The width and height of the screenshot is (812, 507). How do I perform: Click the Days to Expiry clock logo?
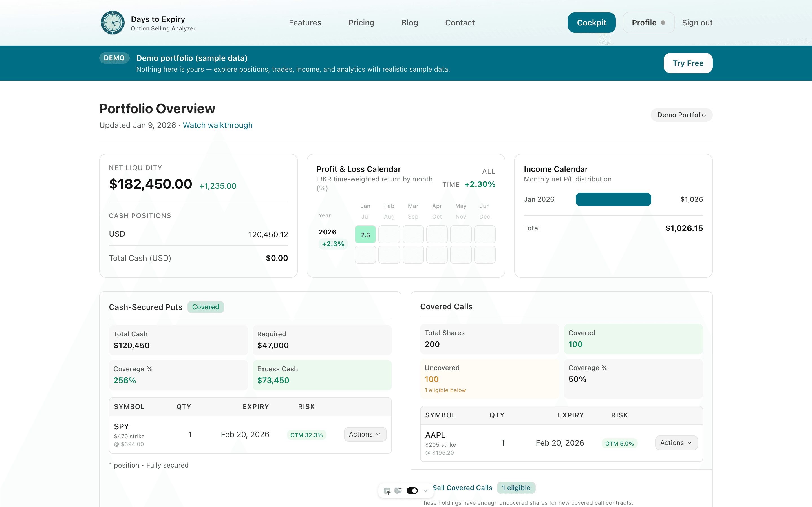click(x=113, y=22)
